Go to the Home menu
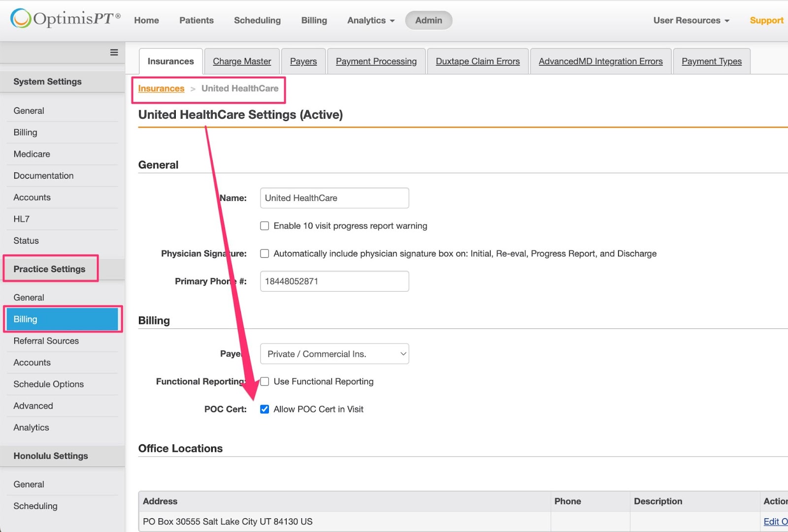Screen dimensions: 788x532 pos(146,20)
